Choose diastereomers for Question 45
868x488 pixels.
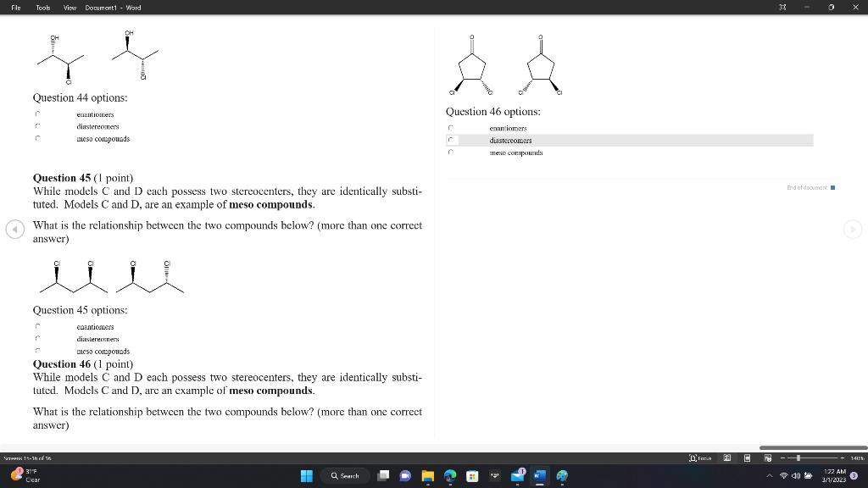(x=37, y=338)
